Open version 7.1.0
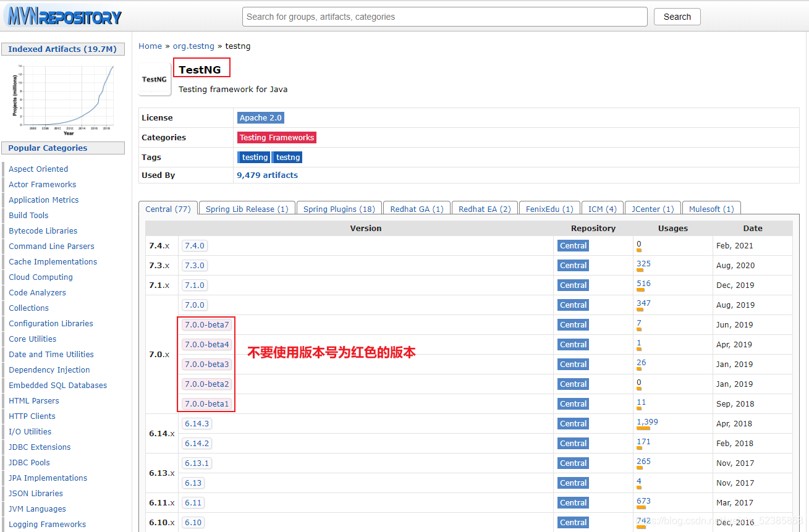809x532 pixels. [194, 285]
